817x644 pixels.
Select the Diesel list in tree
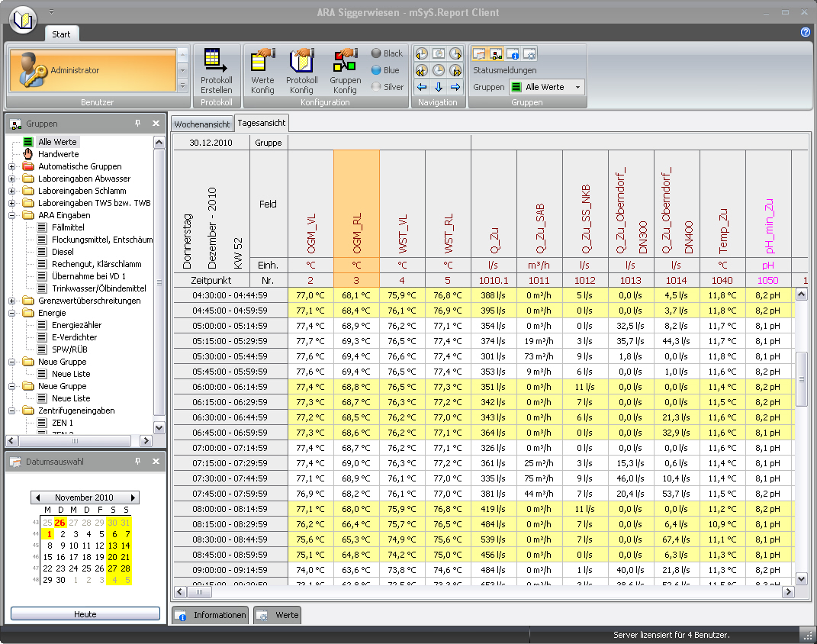coord(63,252)
